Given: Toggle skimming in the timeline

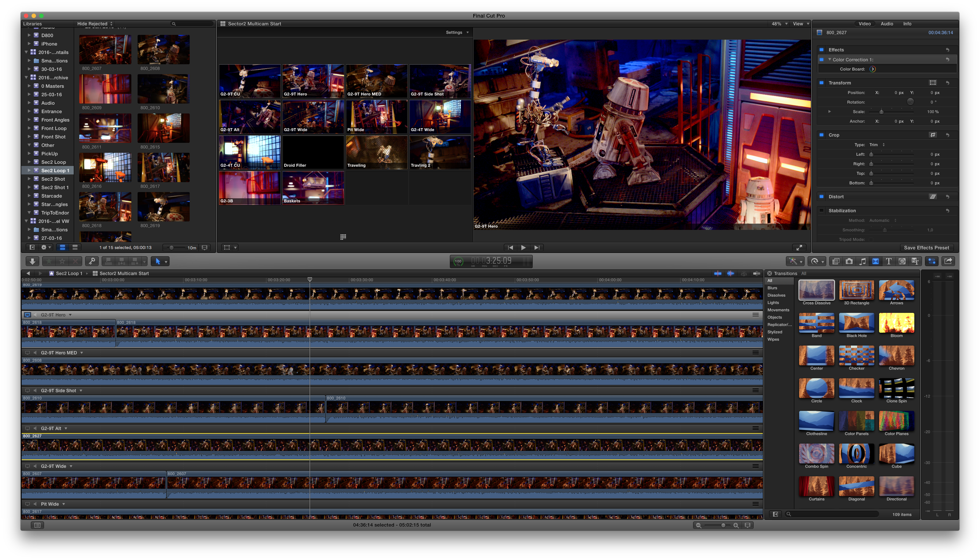Looking at the screenshot, I should (718, 274).
